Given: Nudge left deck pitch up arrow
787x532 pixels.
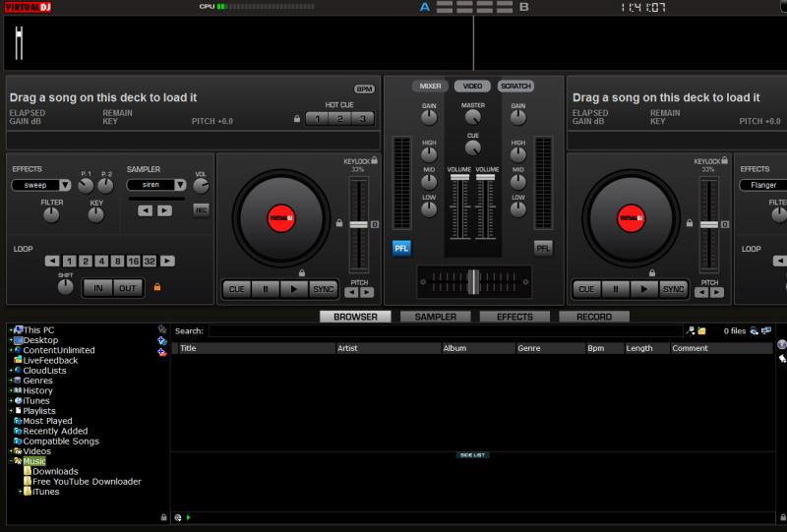Looking at the screenshot, I should point(367,293).
